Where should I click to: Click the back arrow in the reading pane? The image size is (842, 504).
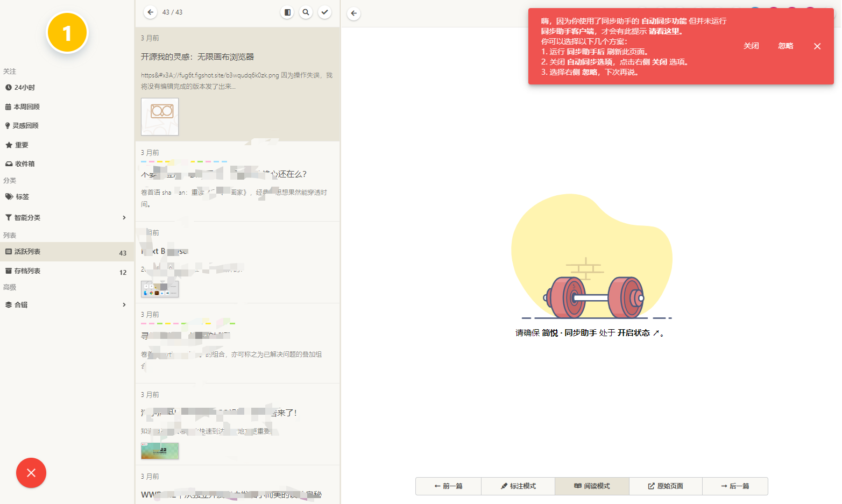(353, 13)
